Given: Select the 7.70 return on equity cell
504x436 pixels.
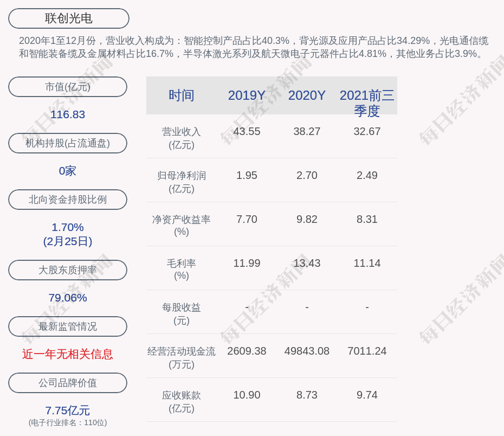Looking at the screenshot, I should (x=247, y=219).
